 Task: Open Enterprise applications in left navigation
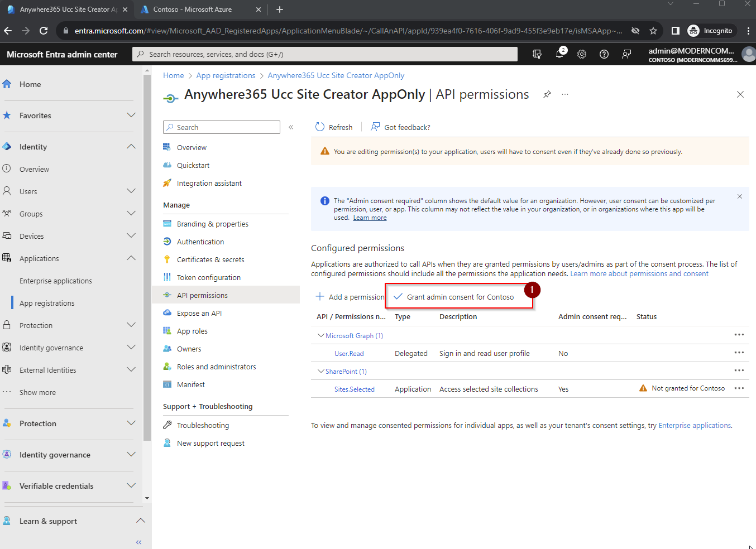point(56,281)
